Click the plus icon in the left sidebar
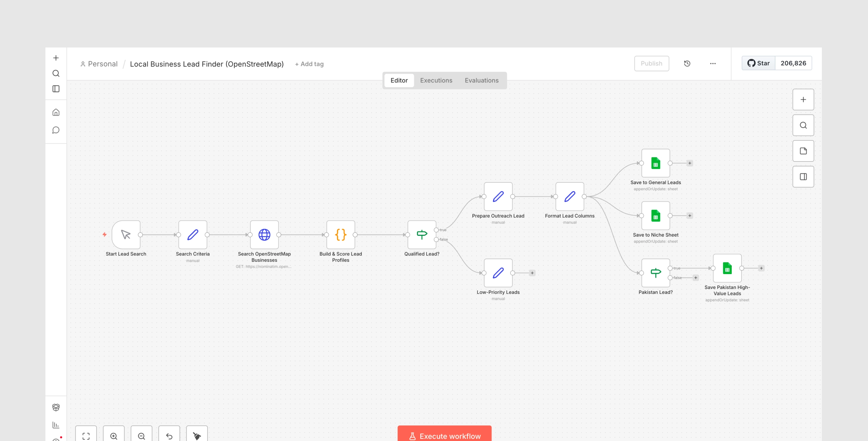The height and width of the screenshot is (441, 868). tap(56, 58)
